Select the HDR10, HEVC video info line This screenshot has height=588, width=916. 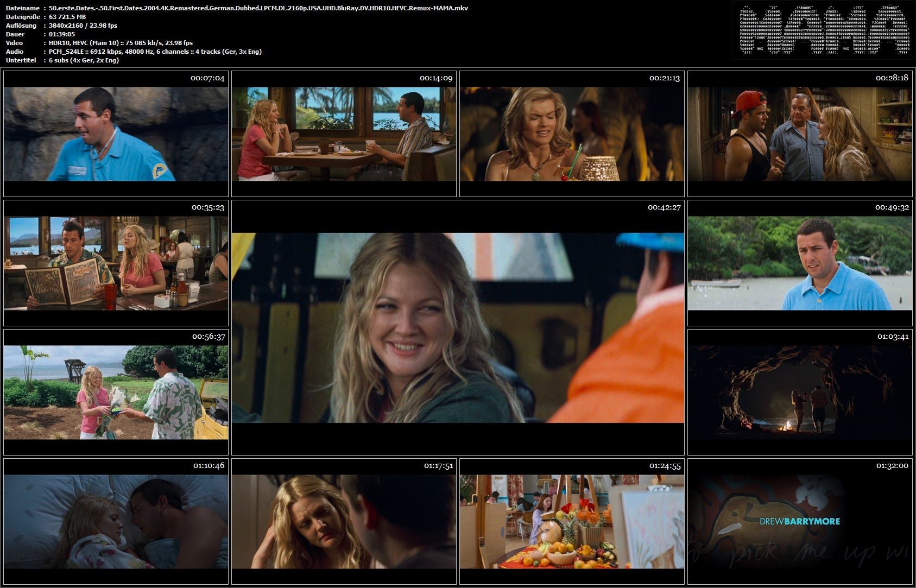coord(121,43)
